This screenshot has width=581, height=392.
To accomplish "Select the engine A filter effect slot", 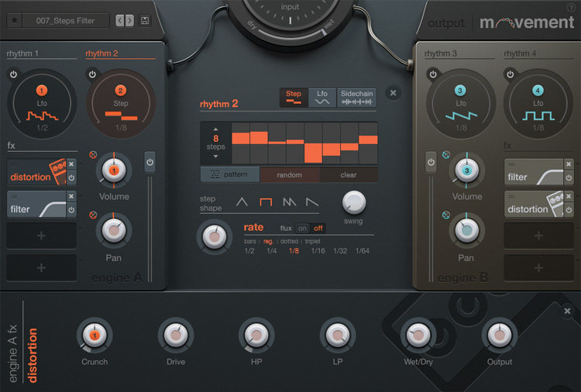I will point(36,204).
